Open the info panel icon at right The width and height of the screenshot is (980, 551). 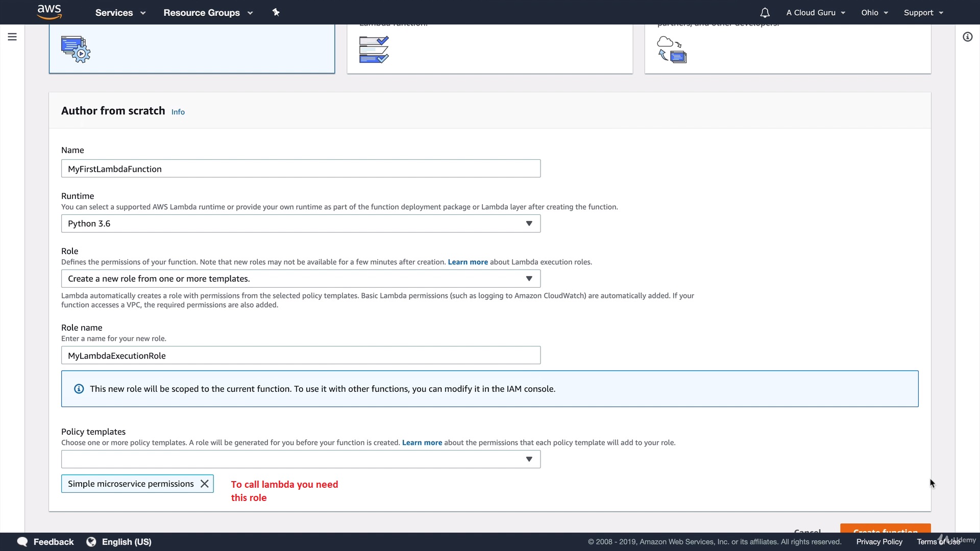click(967, 37)
